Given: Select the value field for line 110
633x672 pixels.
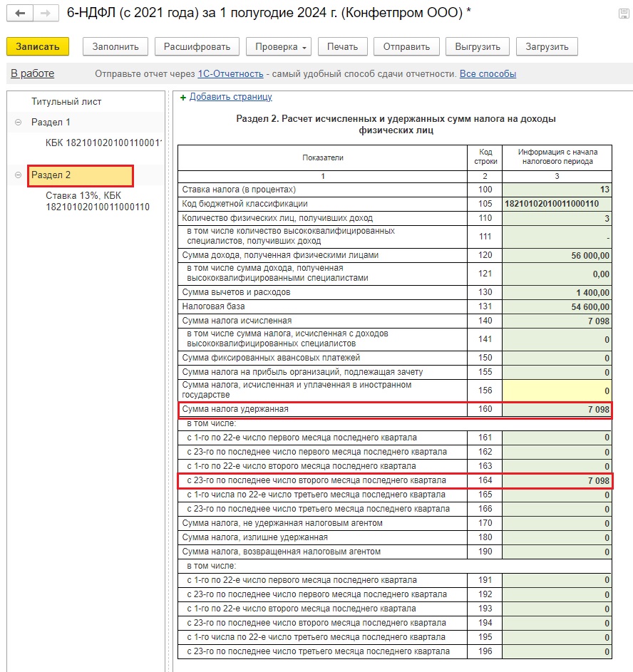Looking at the screenshot, I should click(557, 219).
